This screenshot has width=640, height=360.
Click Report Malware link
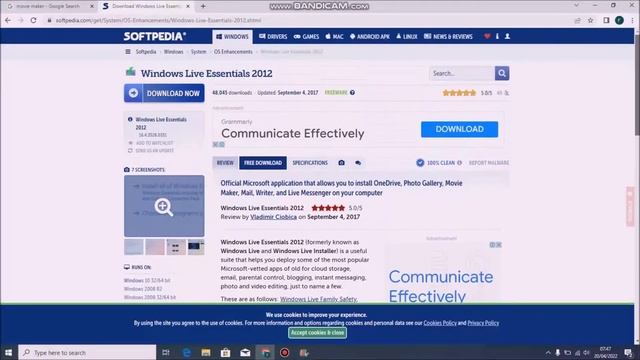coord(489,163)
